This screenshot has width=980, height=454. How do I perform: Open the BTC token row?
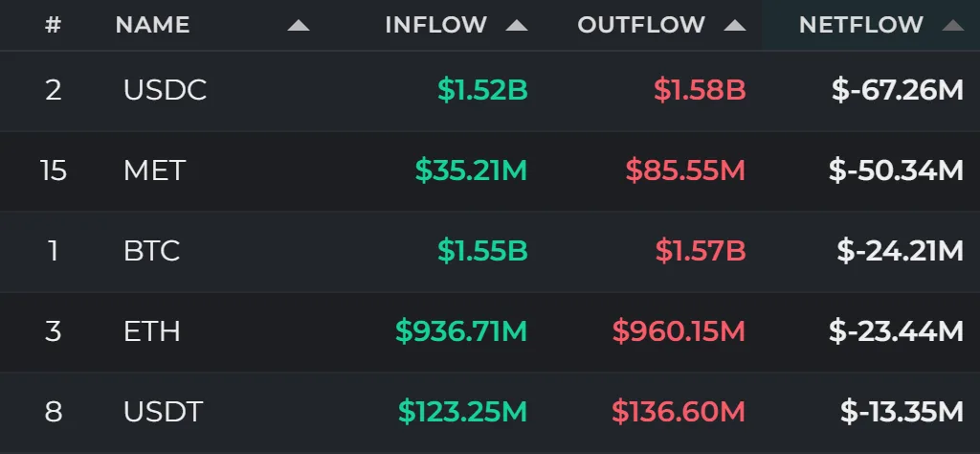pos(490,251)
